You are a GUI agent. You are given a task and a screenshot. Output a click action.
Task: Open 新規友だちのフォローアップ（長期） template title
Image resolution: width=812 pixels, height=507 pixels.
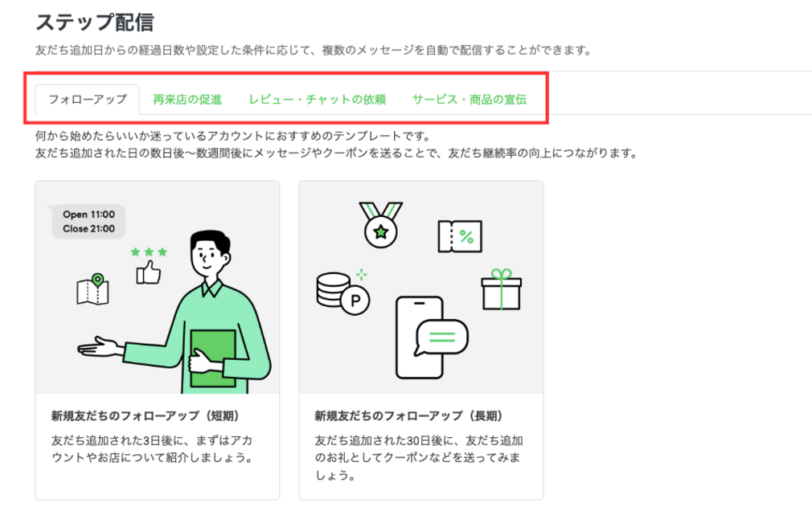coord(409,416)
